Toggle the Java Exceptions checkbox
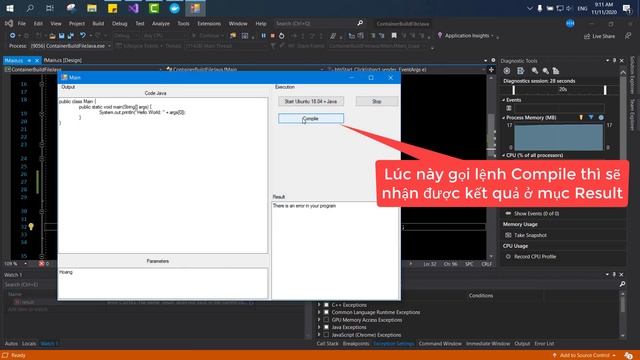This screenshot has width=640, height=360. 326,327
